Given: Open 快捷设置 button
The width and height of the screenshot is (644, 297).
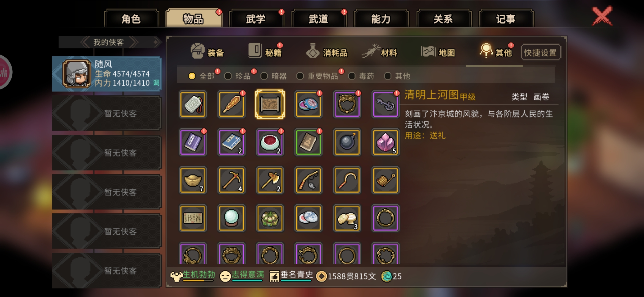Looking at the screenshot, I should point(541,52).
